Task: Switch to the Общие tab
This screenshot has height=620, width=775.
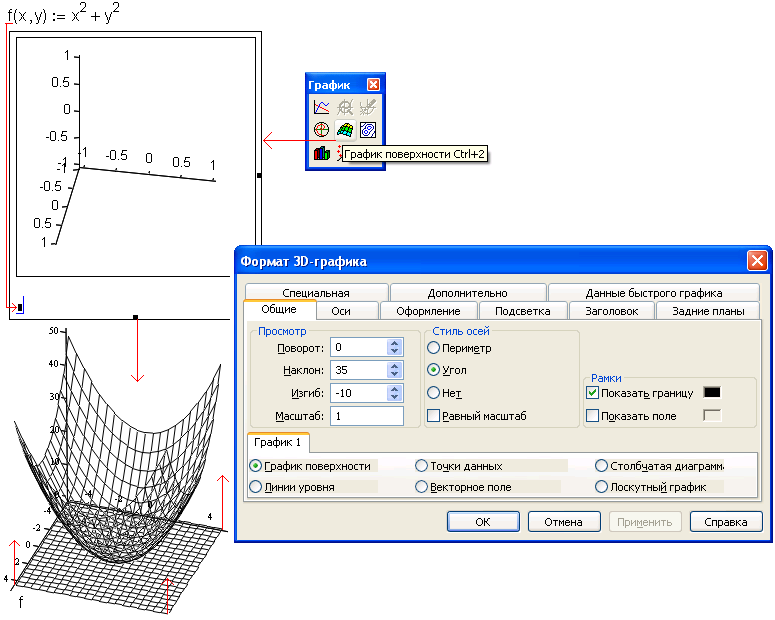Action: 279,310
